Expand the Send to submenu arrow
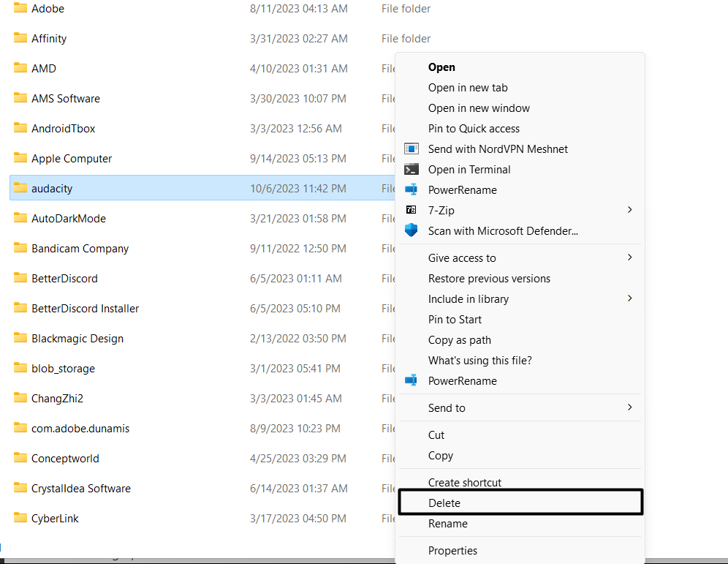This screenshot has width=728, height=564. [629, 407]
